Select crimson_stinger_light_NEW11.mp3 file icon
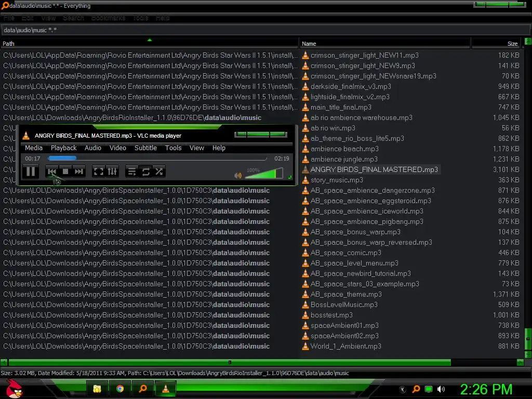Viewport: 532px width, 399px height. pyautogui.click(x=305, y=55)
